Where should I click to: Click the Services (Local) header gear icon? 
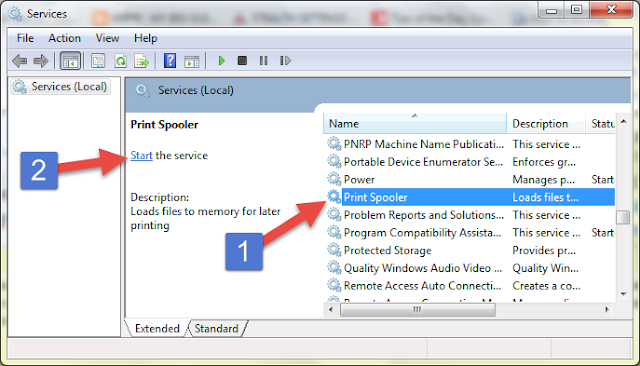(143, 91)
